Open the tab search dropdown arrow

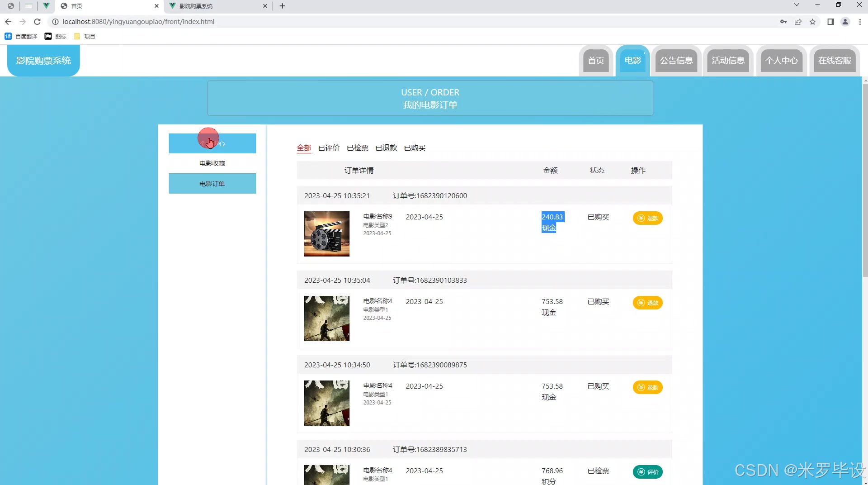point(797,5)
